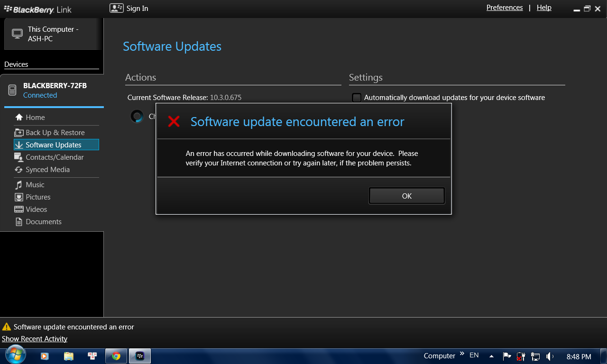Click the network tray icon
This screenshot has height=364, width=607.
(535, 356)
